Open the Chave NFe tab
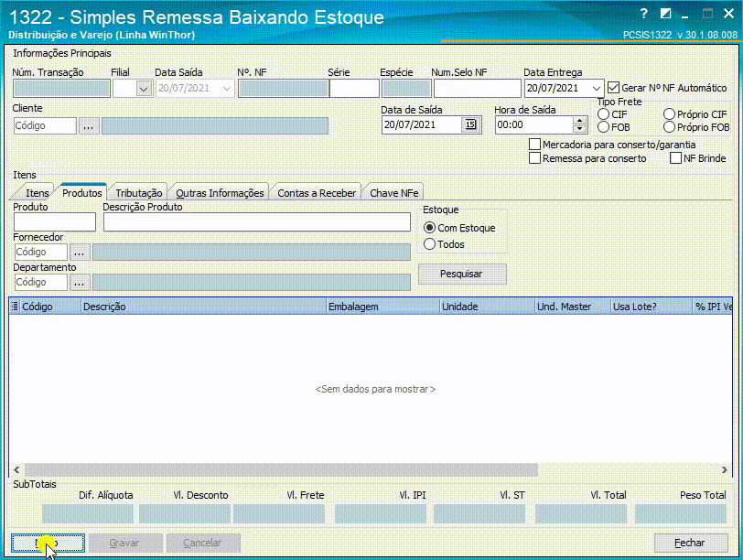Screen dimensions: 743x560 point(394,193)
